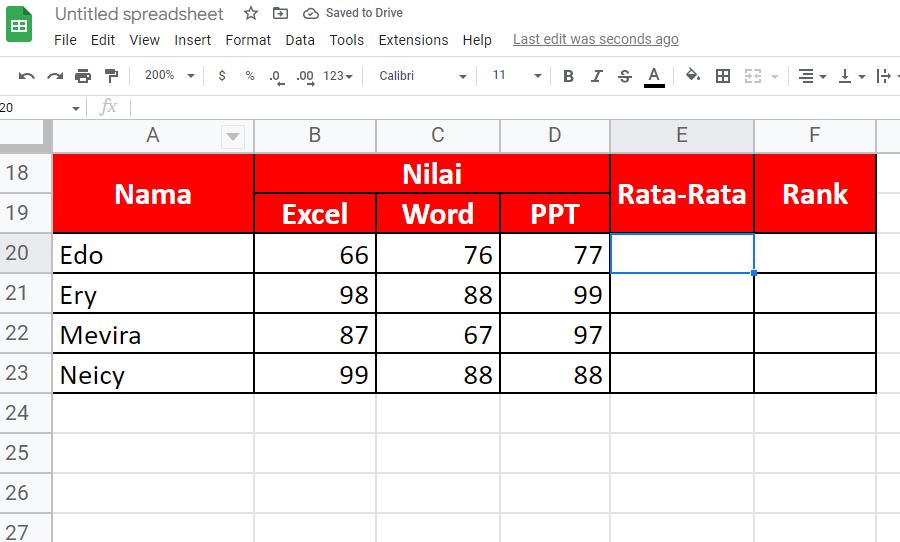The height and width of the screenshot is (542, 900).
Task: Open the borders menu
Action: point(723,76)
